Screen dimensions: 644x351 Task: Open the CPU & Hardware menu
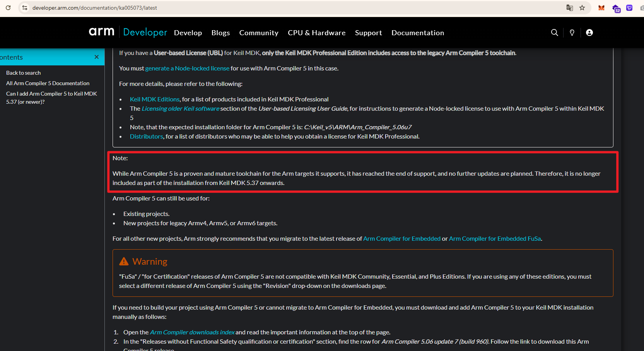(x=316, y=33)
